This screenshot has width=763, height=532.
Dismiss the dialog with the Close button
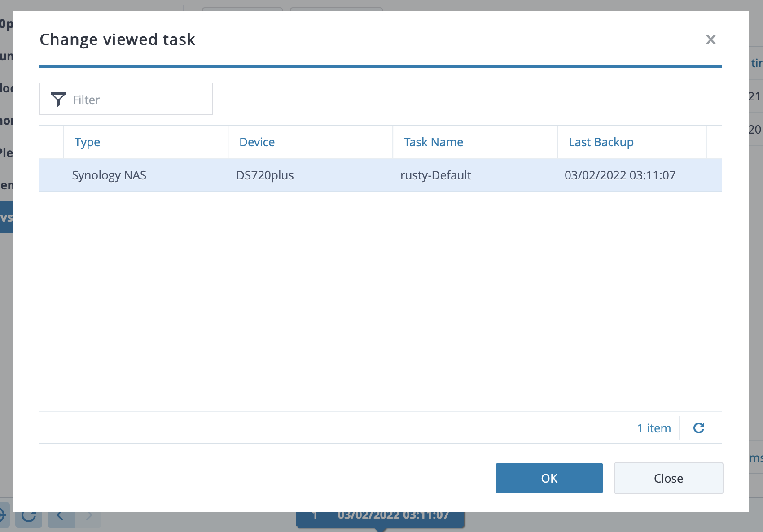tap(668, 478)
